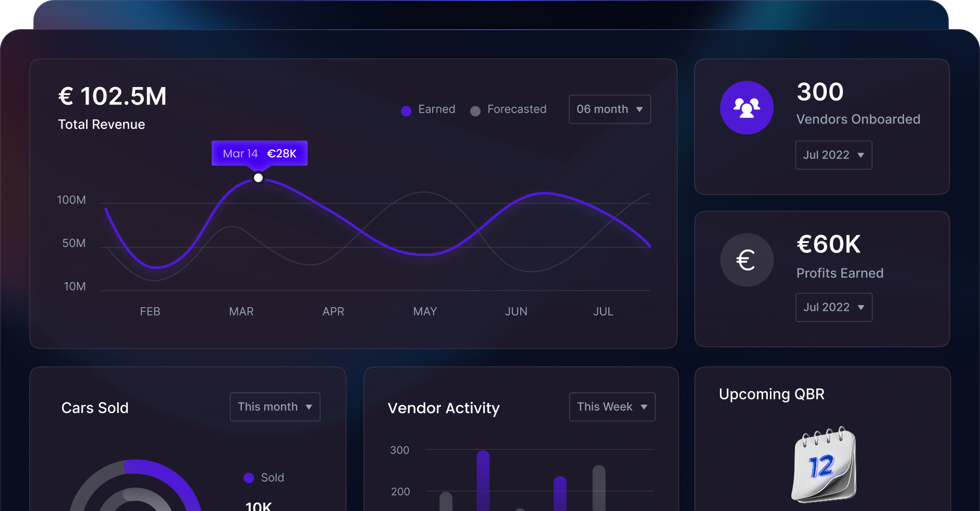The height and width of the screenshot is (511, 980).
Task: Click the Upcoming QBR heading
Action: click(x=771, y=394)
